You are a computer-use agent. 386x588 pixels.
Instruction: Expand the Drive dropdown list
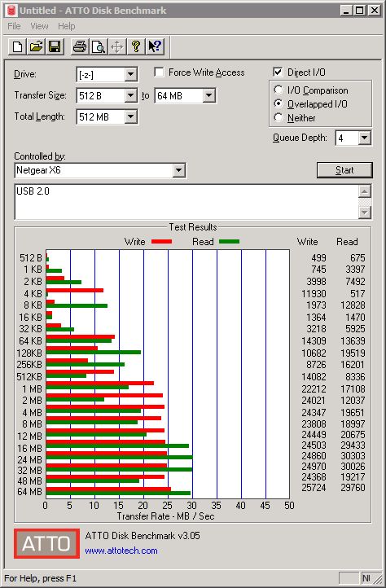[x=130, y=74]
